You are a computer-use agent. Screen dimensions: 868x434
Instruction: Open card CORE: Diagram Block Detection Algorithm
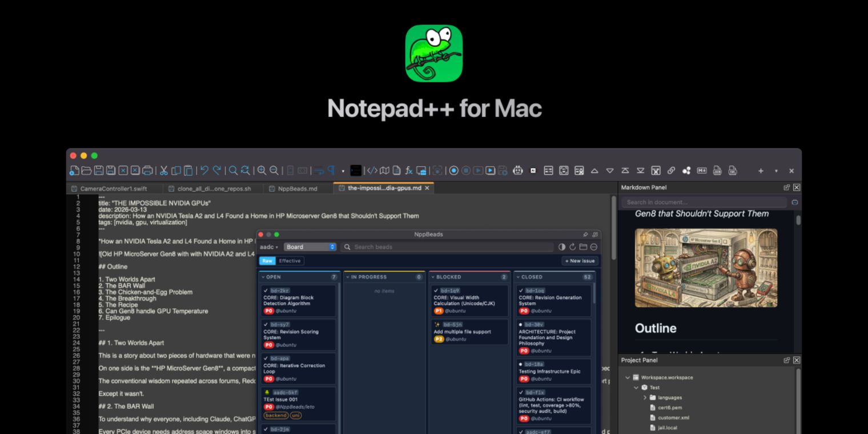click(x=298, y=300)
